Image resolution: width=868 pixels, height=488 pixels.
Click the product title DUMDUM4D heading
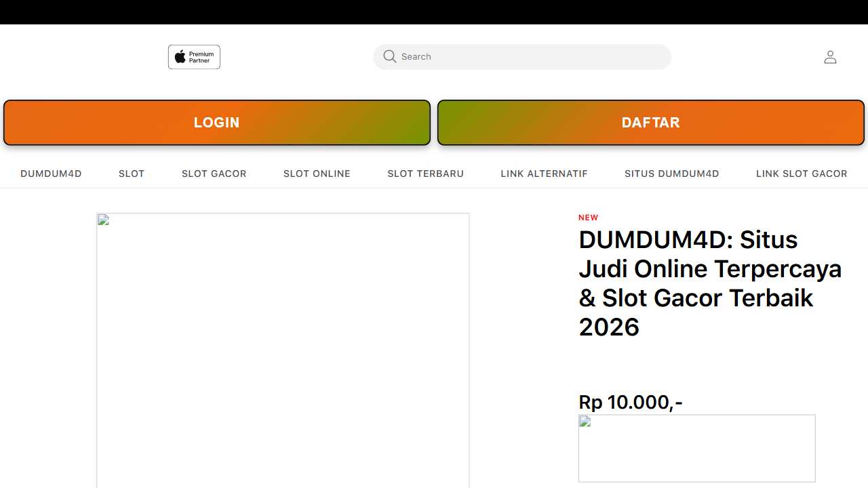[710, 283]
